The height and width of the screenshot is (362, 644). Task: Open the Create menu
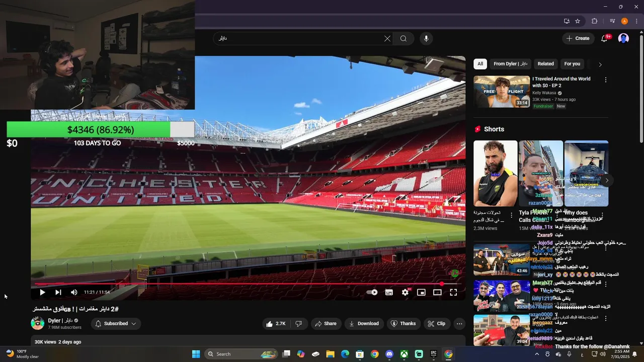(x=578, y=38)
